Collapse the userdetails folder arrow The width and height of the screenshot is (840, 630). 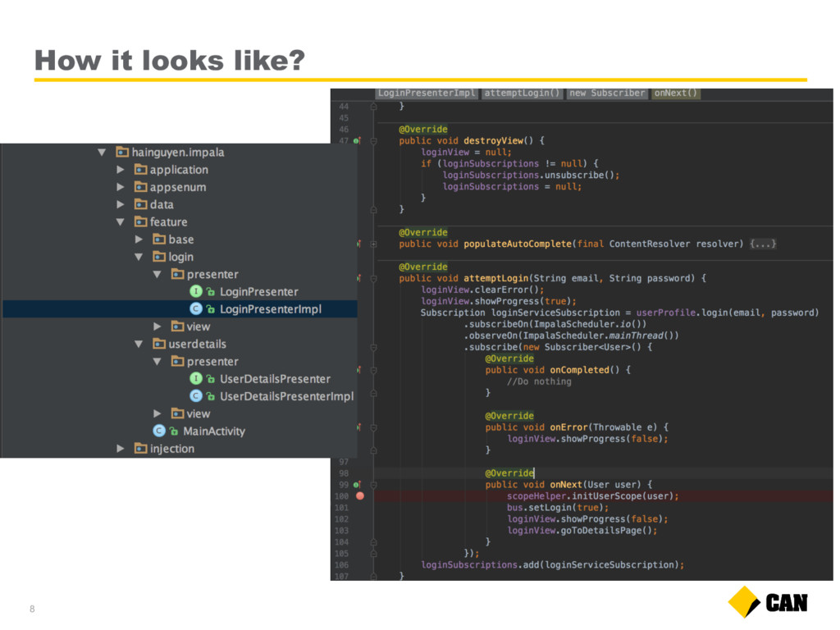pos(139,345)
